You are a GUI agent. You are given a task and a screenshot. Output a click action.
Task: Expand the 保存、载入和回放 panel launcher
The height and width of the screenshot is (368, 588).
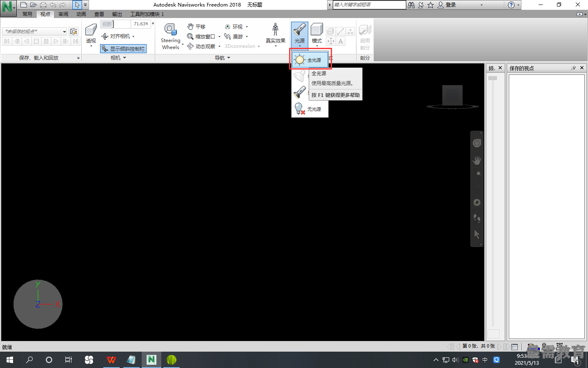(78, 58)
